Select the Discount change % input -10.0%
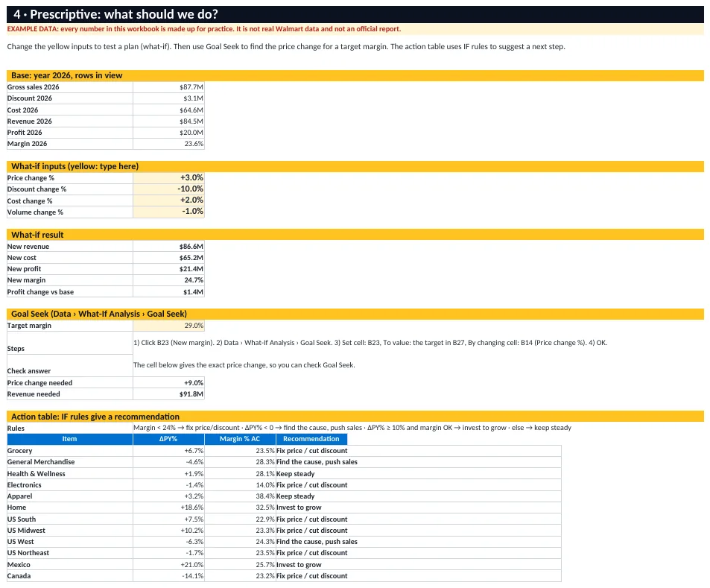Screen dimensions: 710x588 click(x=168, y=189)
